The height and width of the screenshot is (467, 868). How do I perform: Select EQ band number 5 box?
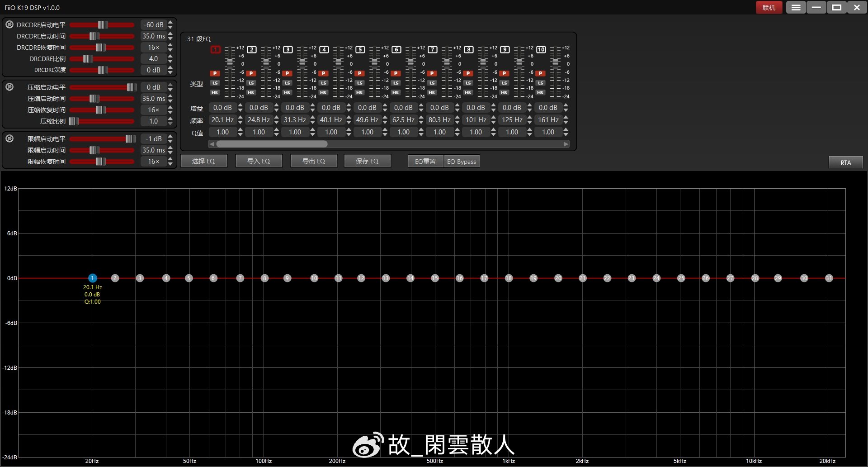click(360, 50)
